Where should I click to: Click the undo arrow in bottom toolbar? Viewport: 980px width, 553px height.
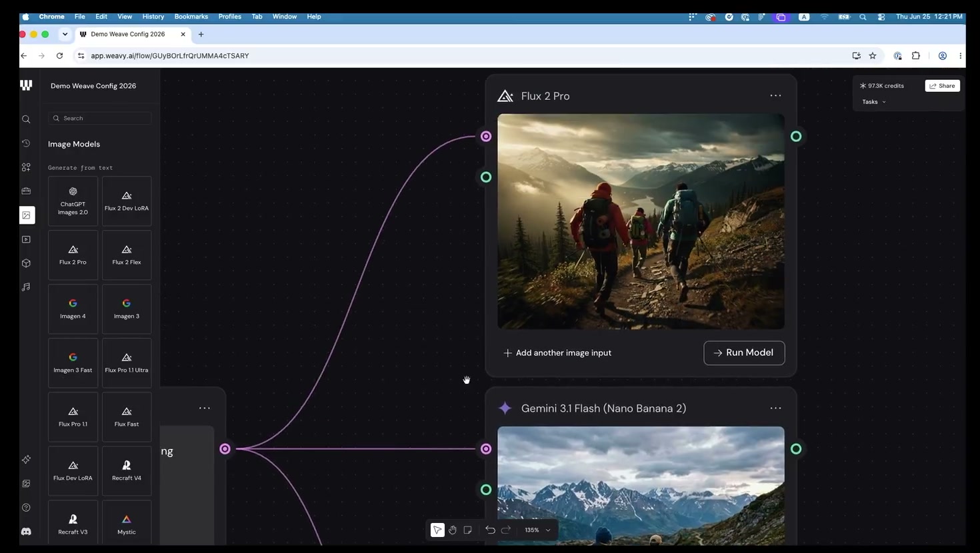pos(490,530)
